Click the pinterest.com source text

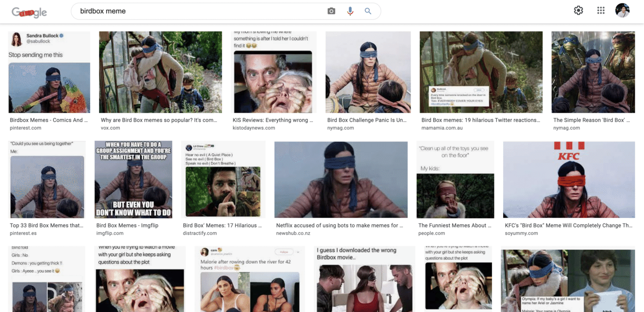27,128
